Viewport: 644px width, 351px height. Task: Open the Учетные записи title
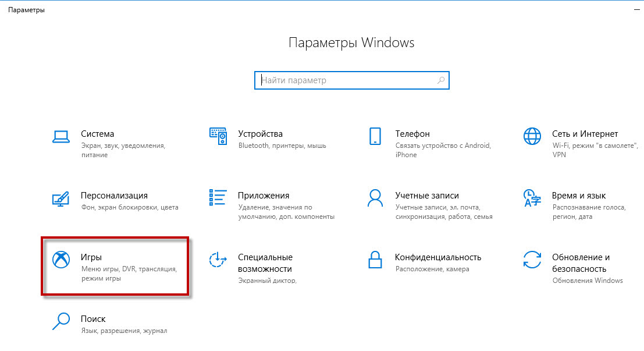(427, 196)
